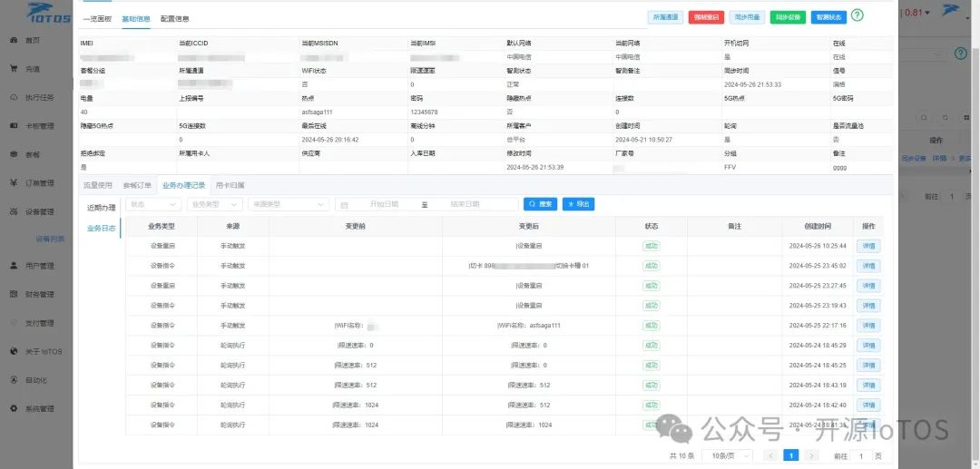This screenshot has width=980, height=469.
Task: Click the gear icon for 系统管理
Action: [x=14, y=408]
